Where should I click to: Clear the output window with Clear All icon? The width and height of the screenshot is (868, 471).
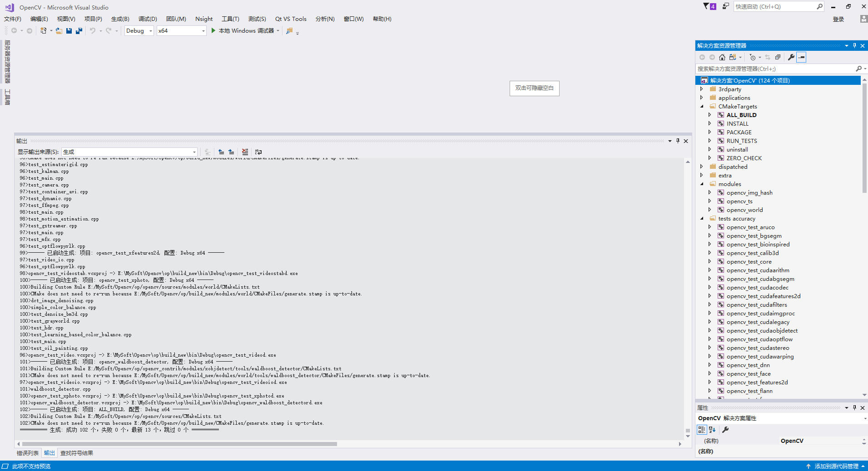click(x=245, y=152)
